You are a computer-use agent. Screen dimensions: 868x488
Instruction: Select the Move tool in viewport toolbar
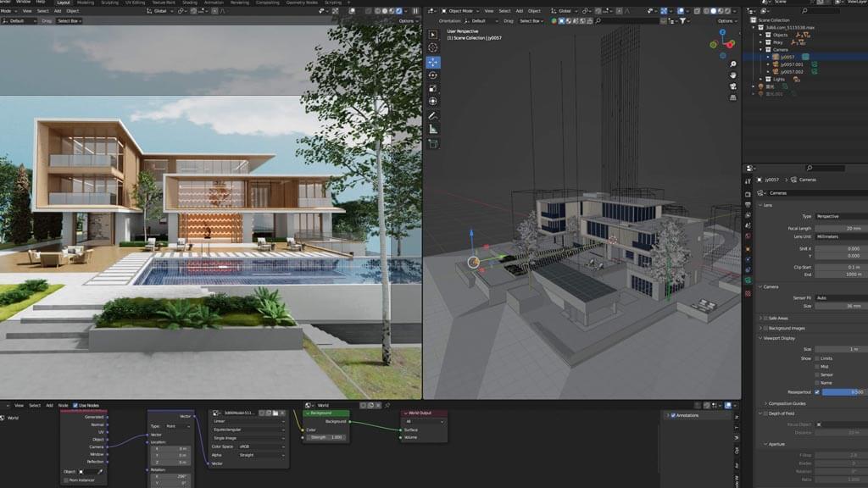(x=433, y=62)
